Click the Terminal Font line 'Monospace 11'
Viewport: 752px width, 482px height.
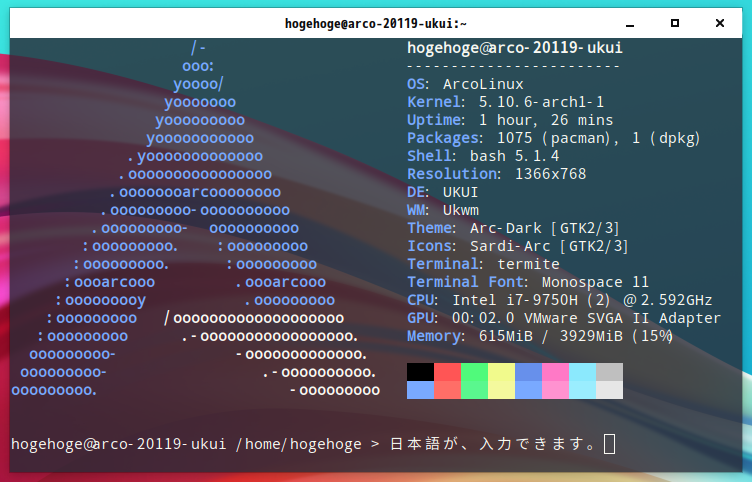click(528, 282)
